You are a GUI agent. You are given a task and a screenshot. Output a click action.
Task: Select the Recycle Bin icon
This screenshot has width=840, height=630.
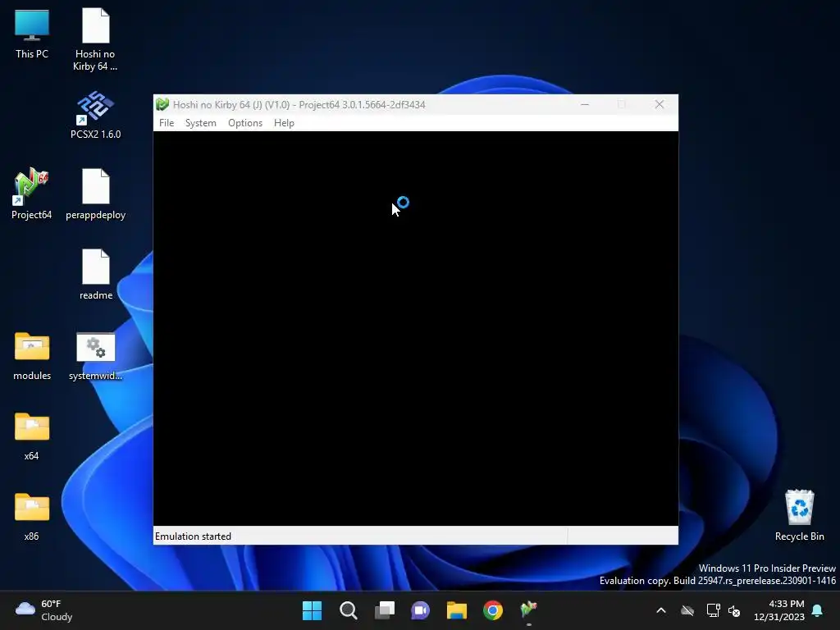(799, 515)
